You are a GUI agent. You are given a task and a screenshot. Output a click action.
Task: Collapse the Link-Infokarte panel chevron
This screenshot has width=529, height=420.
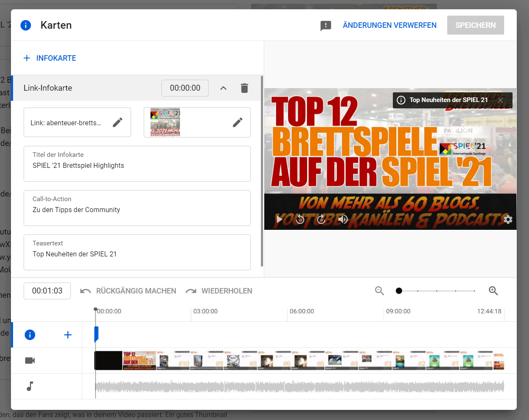pos(223,88)
